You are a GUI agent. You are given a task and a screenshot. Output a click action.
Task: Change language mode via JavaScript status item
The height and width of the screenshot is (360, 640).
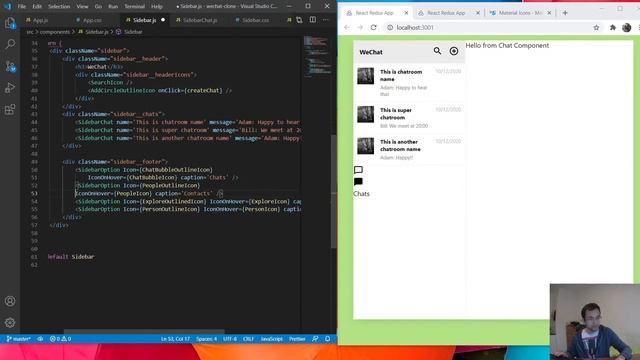click(271, 339)
